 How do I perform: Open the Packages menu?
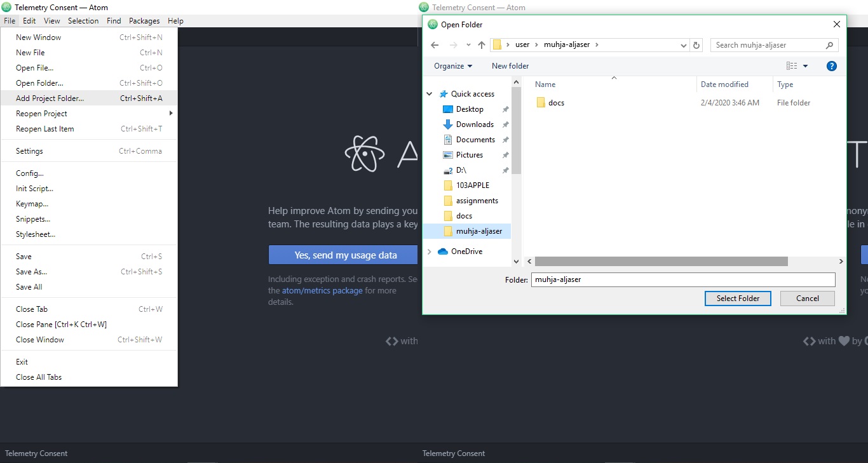(144, 21)
